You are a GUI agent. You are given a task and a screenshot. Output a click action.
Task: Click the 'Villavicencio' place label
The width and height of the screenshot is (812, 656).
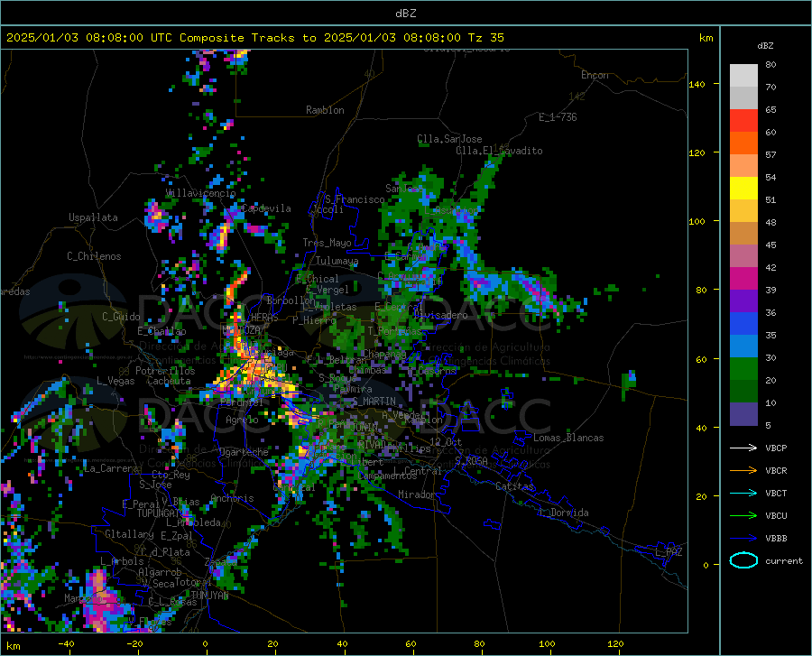pyautogui.click(x=201, y=193)
